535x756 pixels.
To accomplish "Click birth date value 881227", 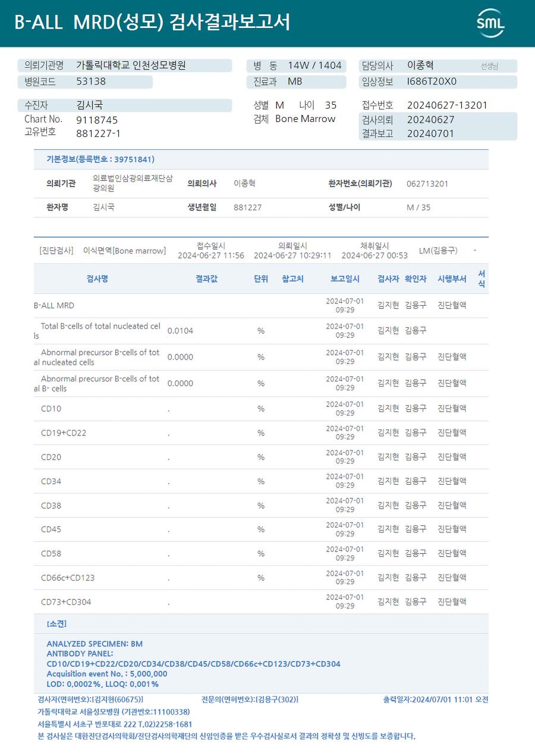I will (247, 208).
